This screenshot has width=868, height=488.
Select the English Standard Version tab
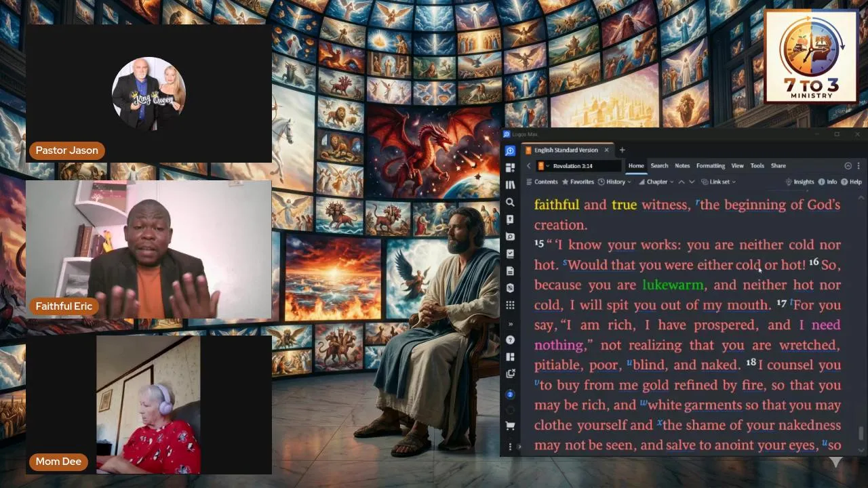click(x=566, y=150)
